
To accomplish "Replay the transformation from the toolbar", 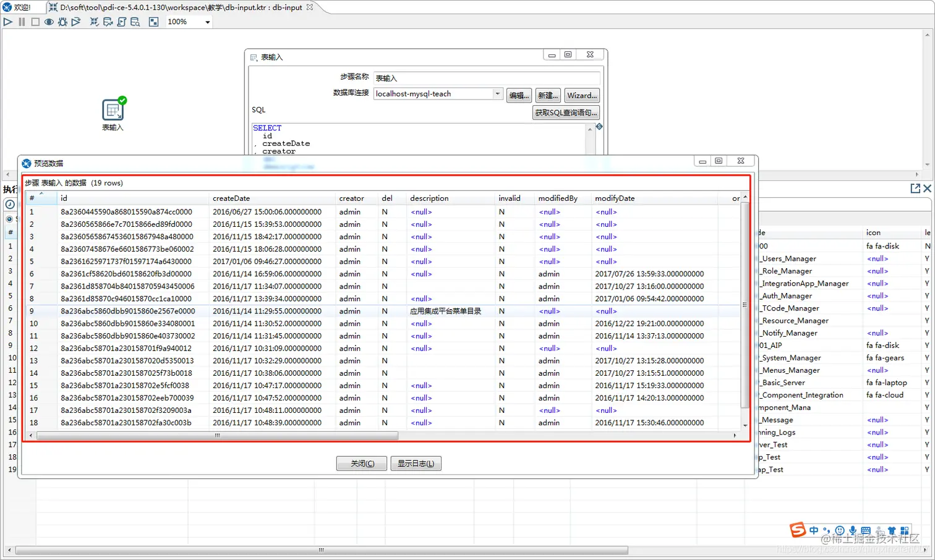I will point(76,22).
